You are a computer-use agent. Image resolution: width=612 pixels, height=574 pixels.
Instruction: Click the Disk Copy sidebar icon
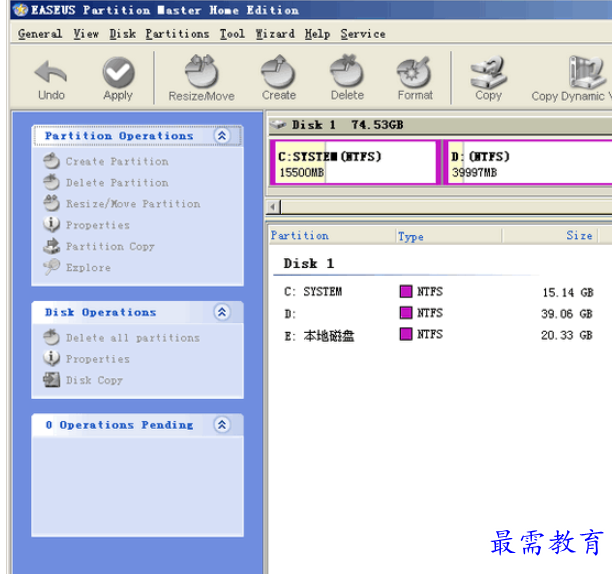coord(52,380)
